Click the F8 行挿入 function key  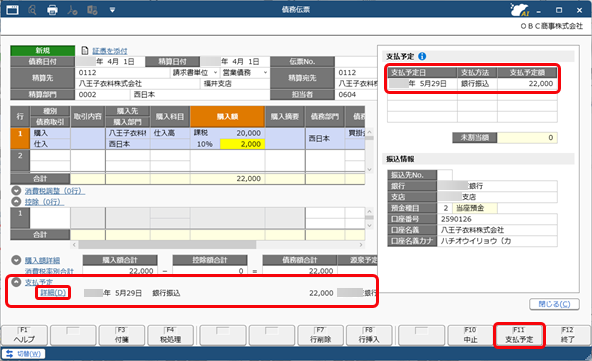369,335
